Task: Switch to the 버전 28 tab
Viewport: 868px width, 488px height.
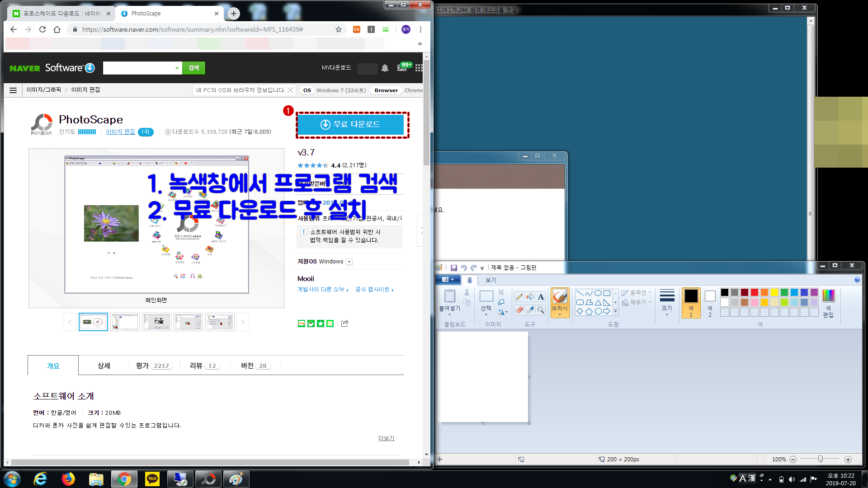Action: (x=255, y=366)
